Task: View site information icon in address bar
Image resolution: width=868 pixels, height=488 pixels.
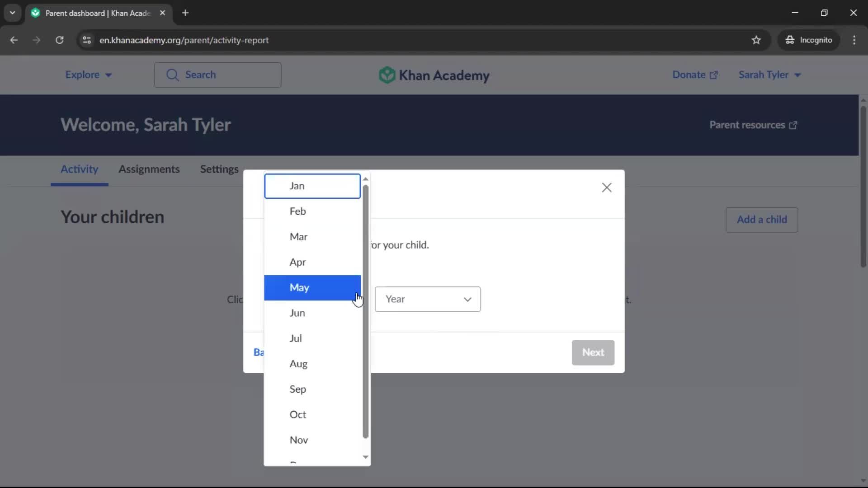Action: coord(87,40)
